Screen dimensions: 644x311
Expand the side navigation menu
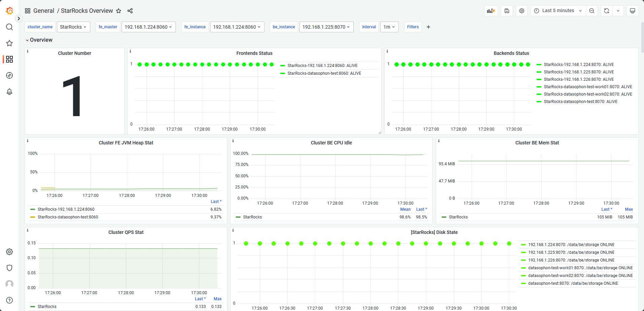point(19,19)
